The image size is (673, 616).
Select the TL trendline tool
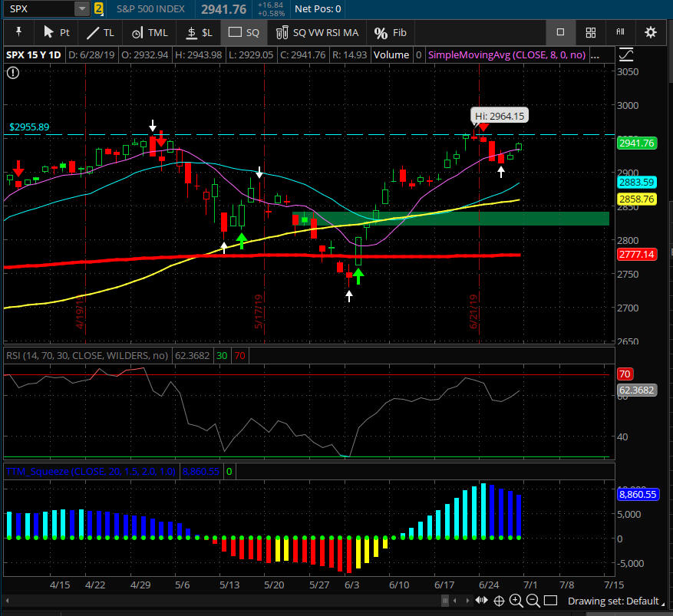[x=100, y=32]
